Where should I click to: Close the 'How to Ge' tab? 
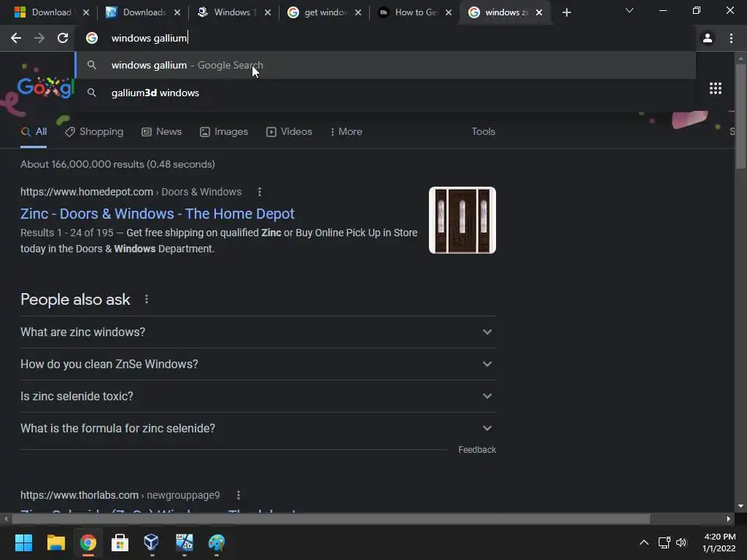[x=449, y=13]
